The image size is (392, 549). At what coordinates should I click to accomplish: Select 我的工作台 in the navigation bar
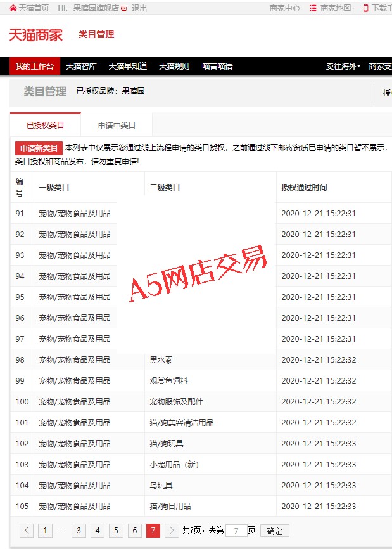point(35,66)
